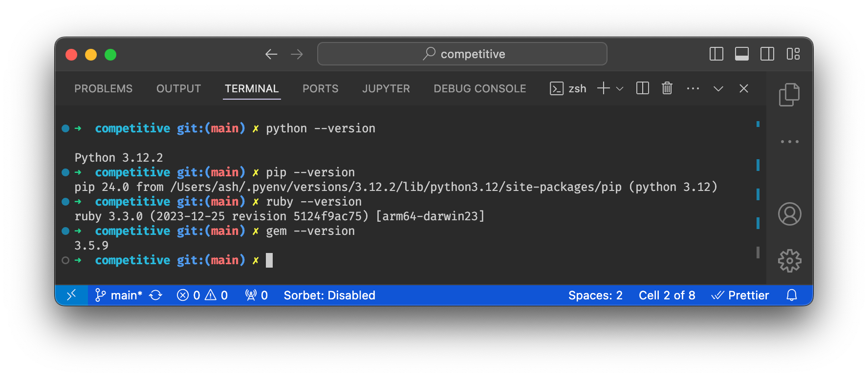The width and height of the screenshot is (868, 378).
Task: Go forward with the right arrow
Action: pyautogui.click(x=297, y=54)
